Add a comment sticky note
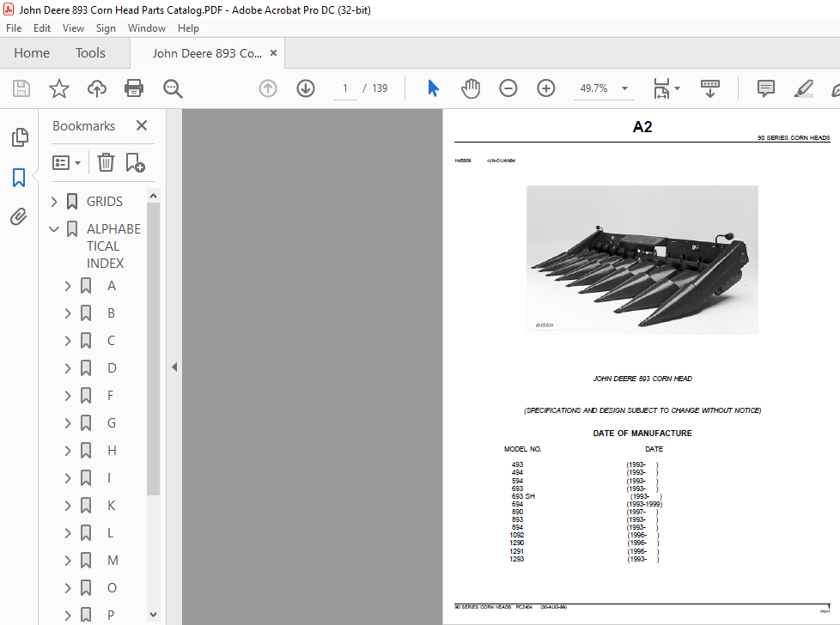 [x=765, y=88]
